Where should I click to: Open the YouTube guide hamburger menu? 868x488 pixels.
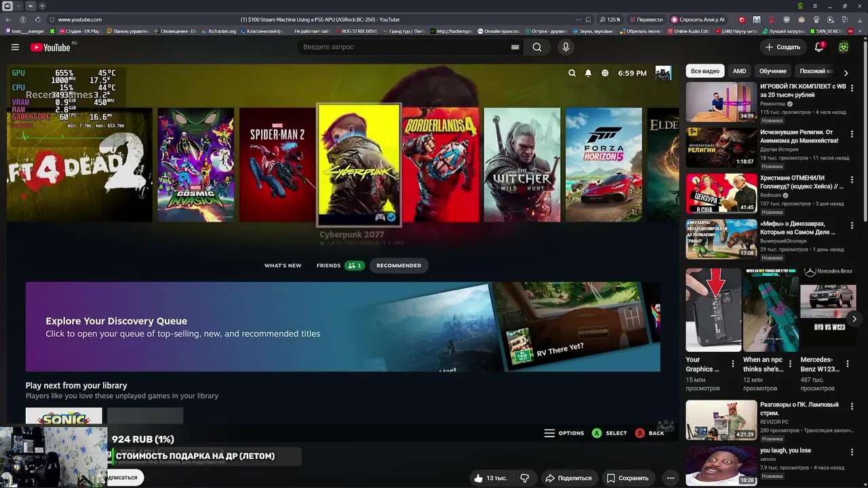(15, 47)
